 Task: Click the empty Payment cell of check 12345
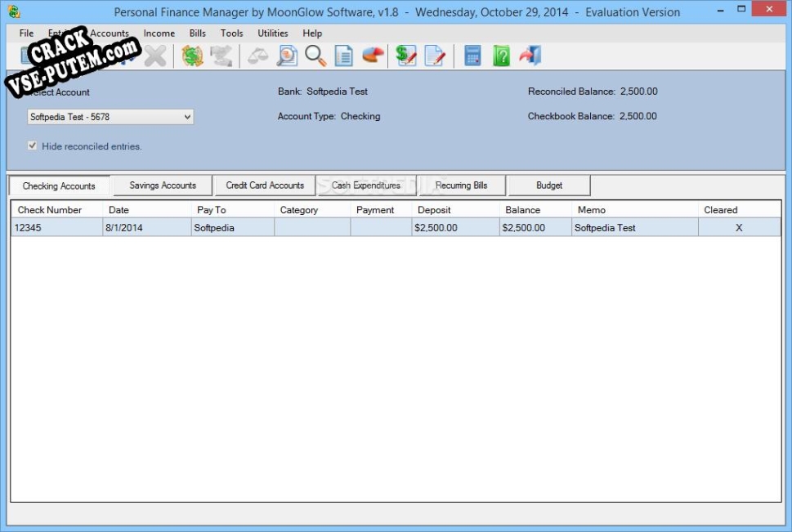tap(381, 227)
